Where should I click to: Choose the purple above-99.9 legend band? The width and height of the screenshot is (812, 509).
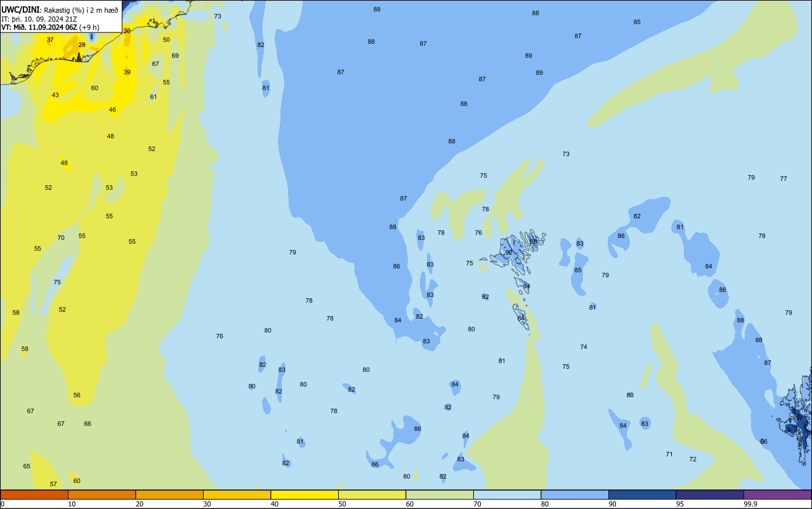[x=777, y=494]
